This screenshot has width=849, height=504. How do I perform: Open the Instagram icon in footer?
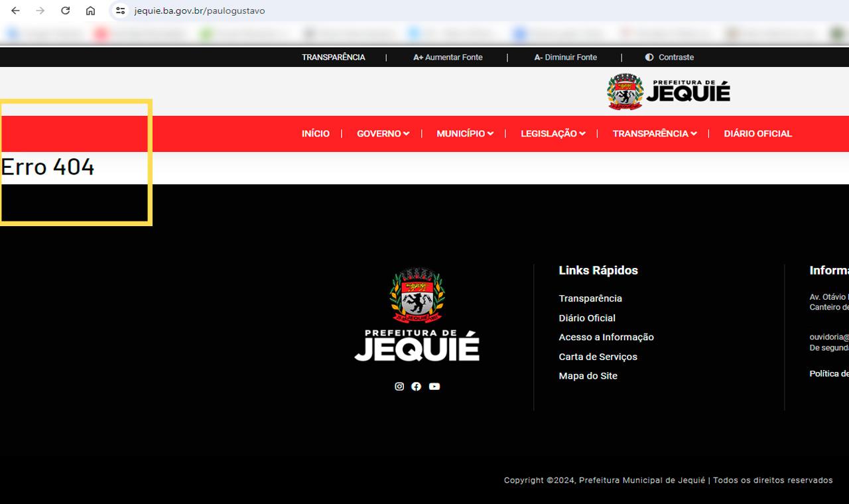tap(399, 387)
